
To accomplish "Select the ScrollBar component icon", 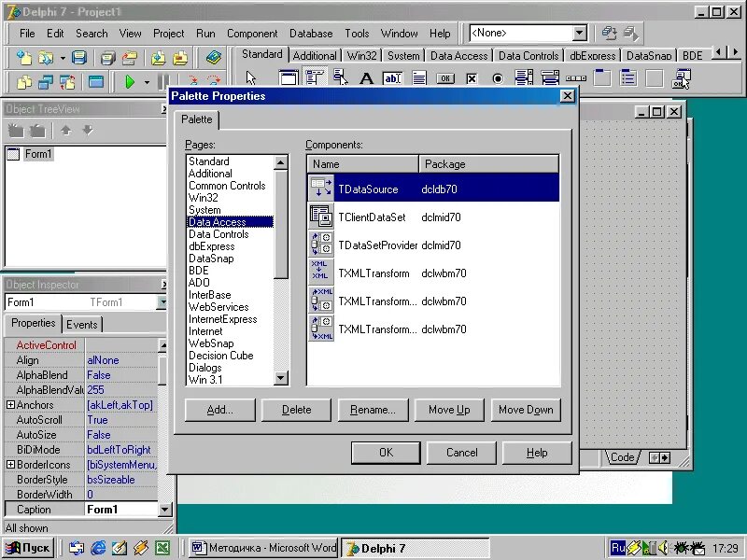I will [576, 78].
